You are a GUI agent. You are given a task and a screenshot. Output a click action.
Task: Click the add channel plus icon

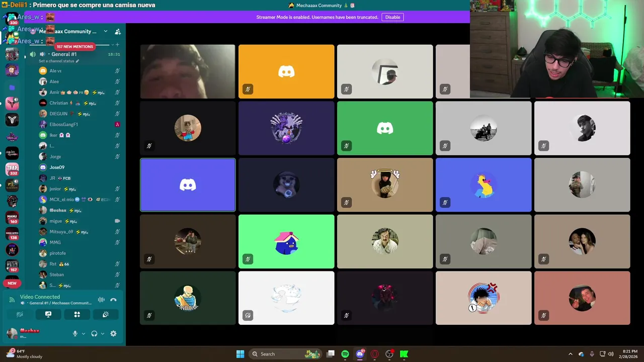[118, 45]
